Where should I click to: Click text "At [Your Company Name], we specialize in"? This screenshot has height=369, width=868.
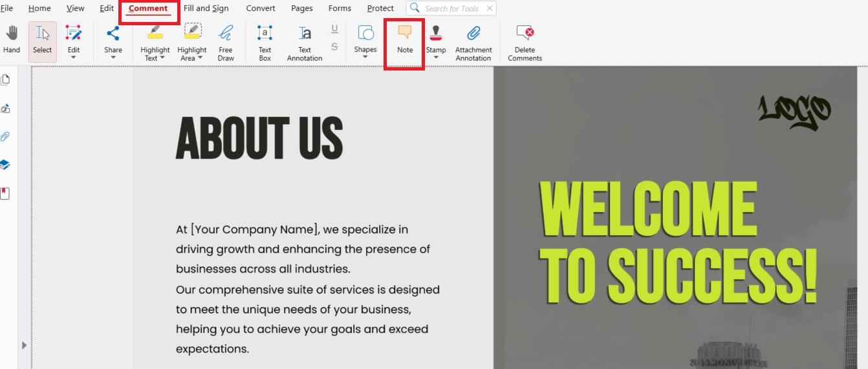point(292,229)
